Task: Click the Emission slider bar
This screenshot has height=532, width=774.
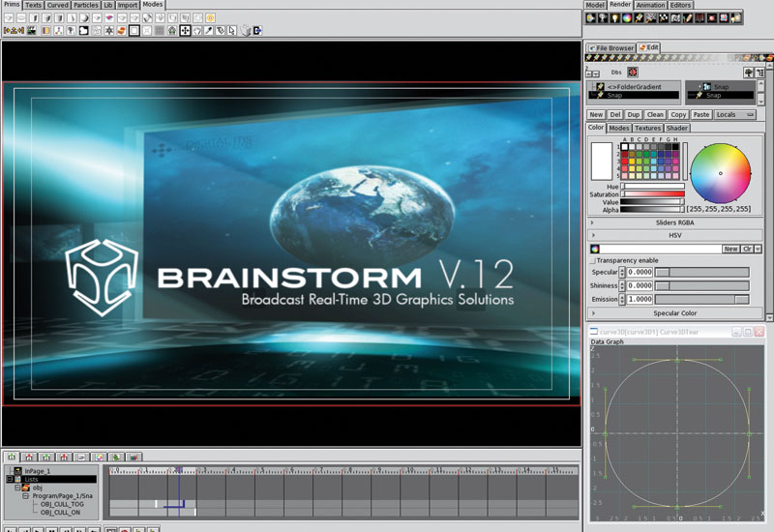Action: [x=702, y=300]
